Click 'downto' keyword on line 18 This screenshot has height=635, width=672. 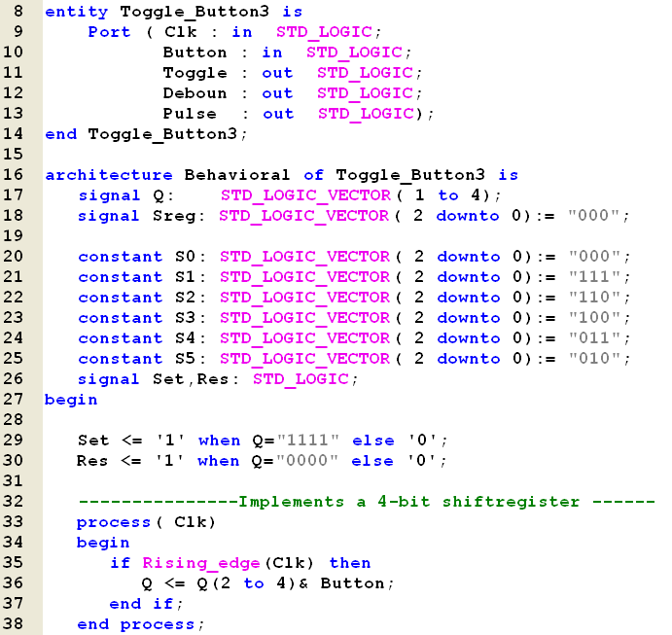click(x=468, y=216)
